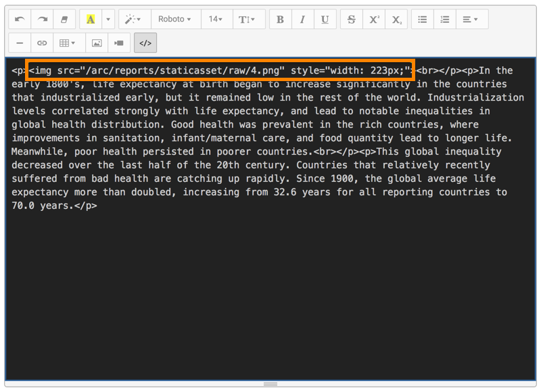Open the line height dropdown
Image resolution: width=541 pixels, height=392 pixels.
point(247,20)
